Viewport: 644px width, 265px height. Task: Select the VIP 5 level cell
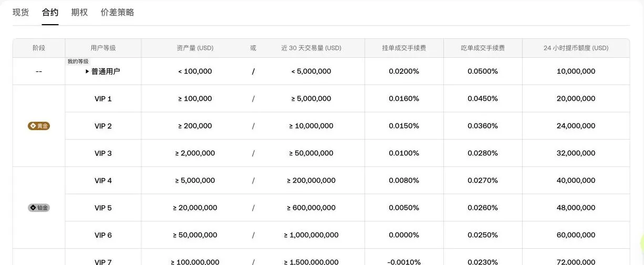(103, 208)
